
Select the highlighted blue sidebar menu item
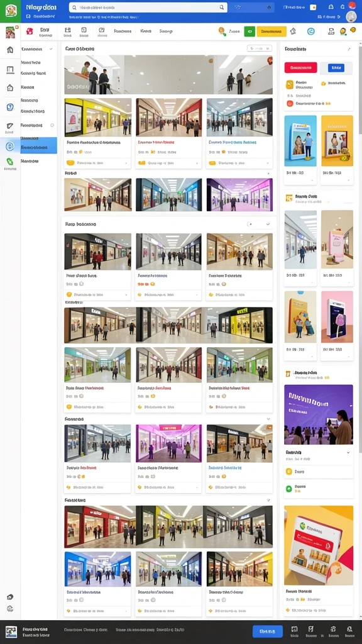click(x=38, y=145)
